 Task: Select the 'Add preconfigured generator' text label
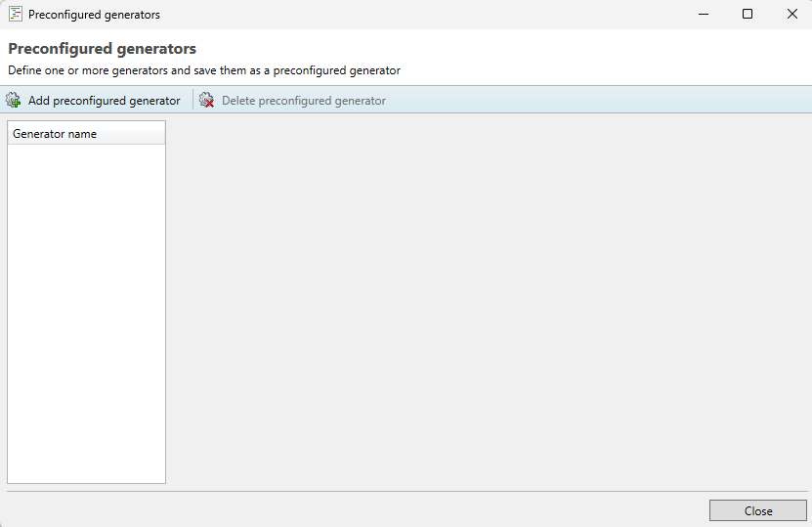click(x=104, y=101)
